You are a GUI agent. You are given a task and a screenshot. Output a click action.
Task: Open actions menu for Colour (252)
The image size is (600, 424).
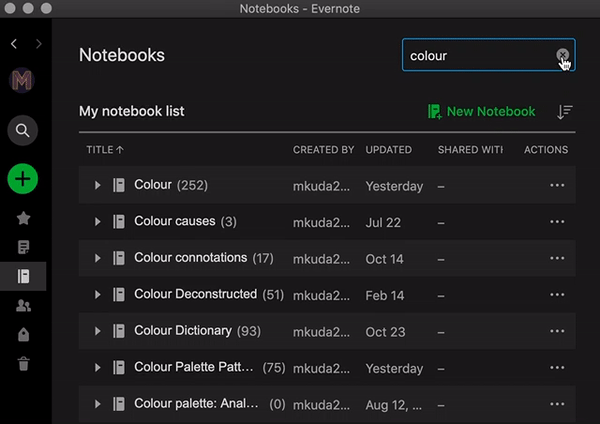tap(557, 185)
